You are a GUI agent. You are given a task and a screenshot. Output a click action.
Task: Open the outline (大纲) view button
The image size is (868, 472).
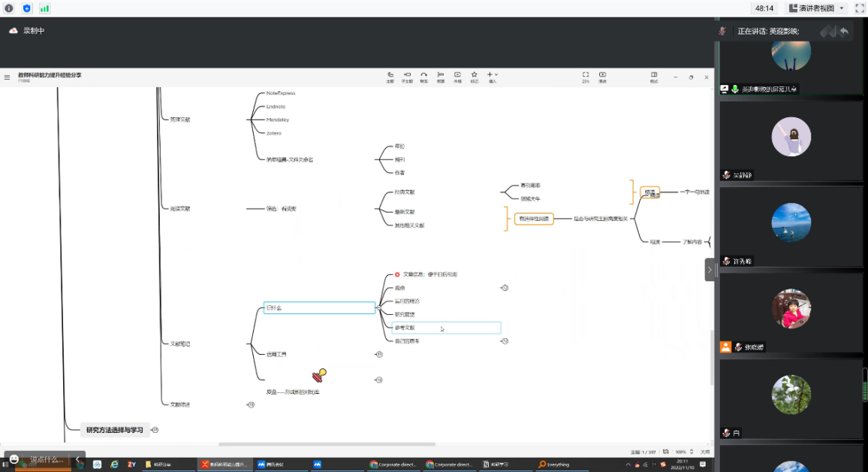coord(705,452)
